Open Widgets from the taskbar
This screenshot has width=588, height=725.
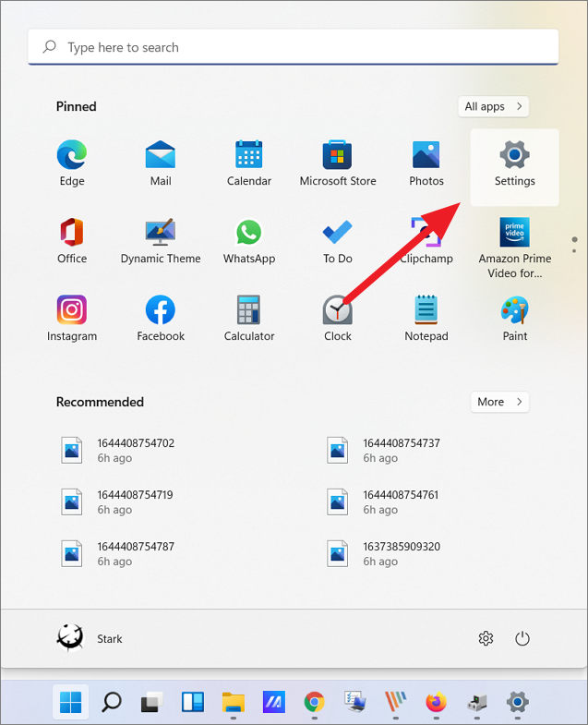pos(192,702)
